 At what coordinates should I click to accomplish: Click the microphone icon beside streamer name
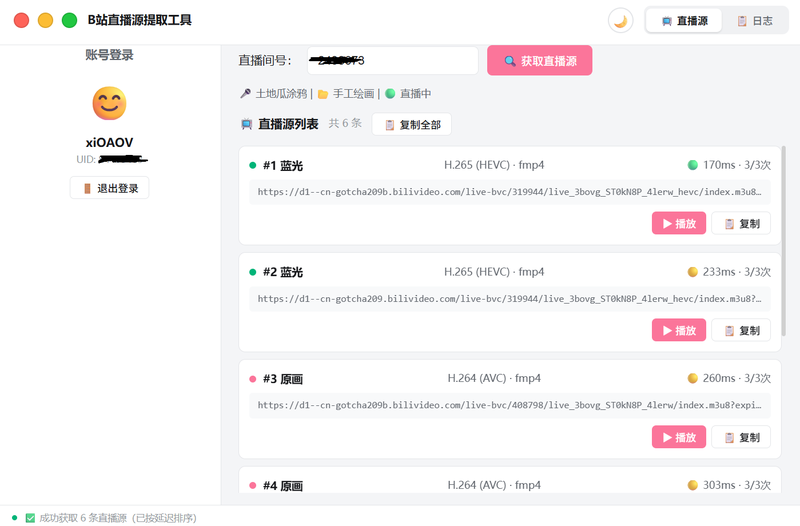[245, 94]
